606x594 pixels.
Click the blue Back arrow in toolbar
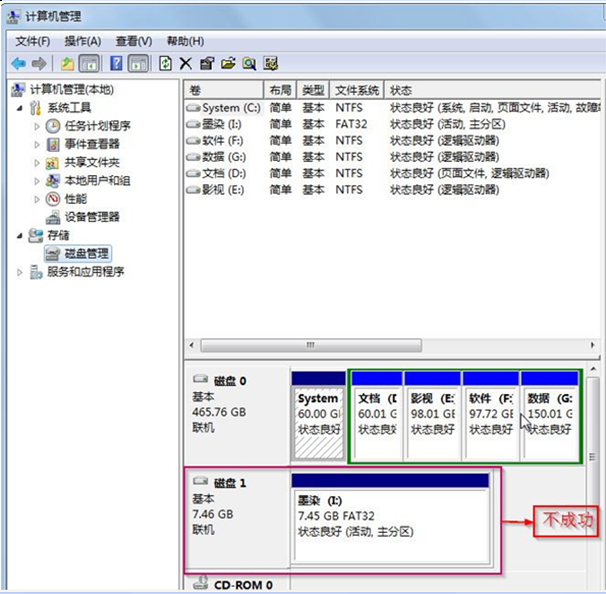(x=18, y=63)
